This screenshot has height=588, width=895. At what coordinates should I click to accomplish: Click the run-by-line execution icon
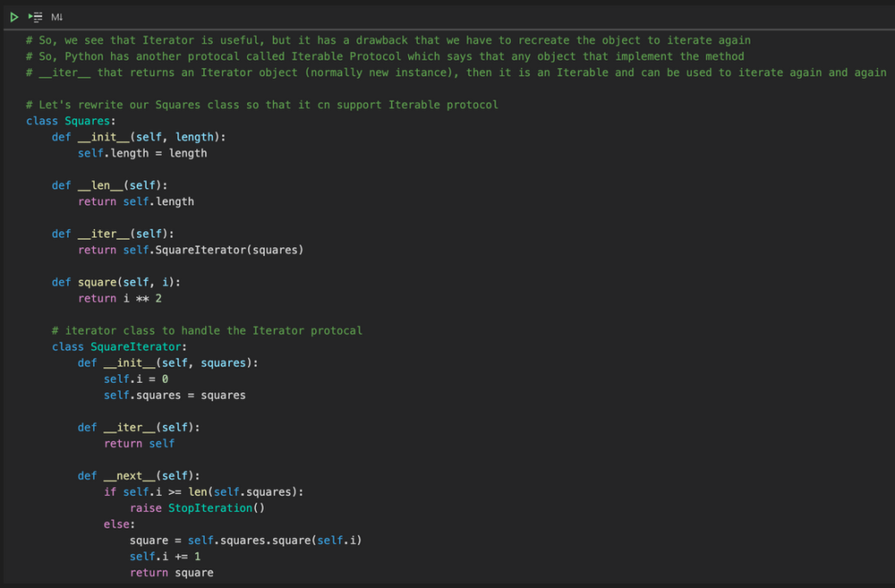tap(34, 16)
